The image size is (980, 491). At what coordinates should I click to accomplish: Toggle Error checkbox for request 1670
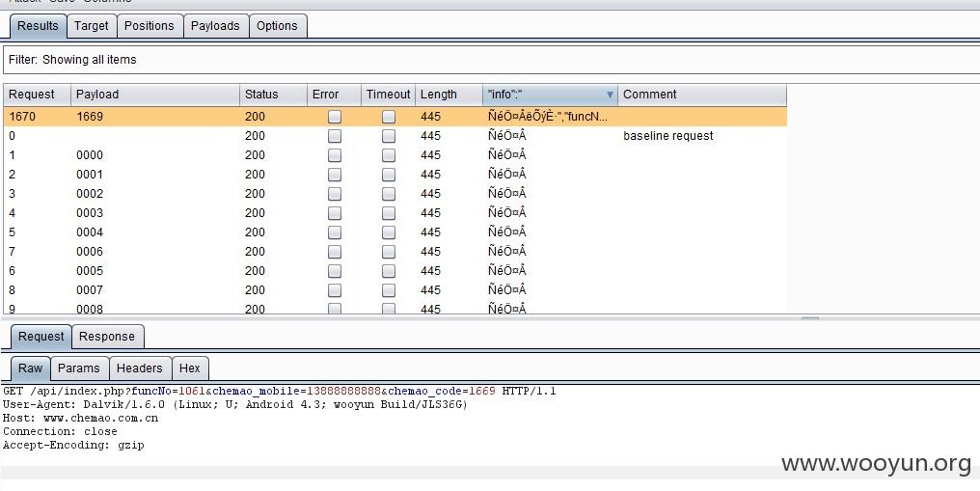(x=335, y=117)
